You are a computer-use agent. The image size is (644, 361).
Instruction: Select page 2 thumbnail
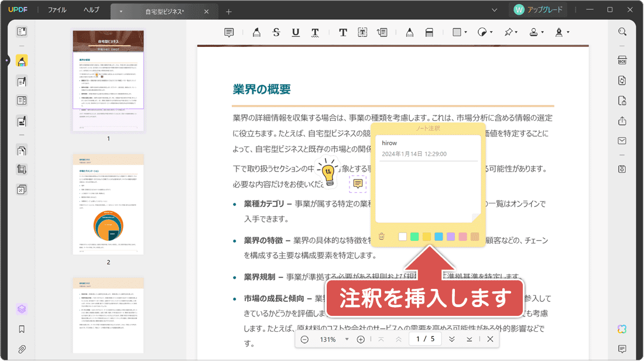click(108, 204)
